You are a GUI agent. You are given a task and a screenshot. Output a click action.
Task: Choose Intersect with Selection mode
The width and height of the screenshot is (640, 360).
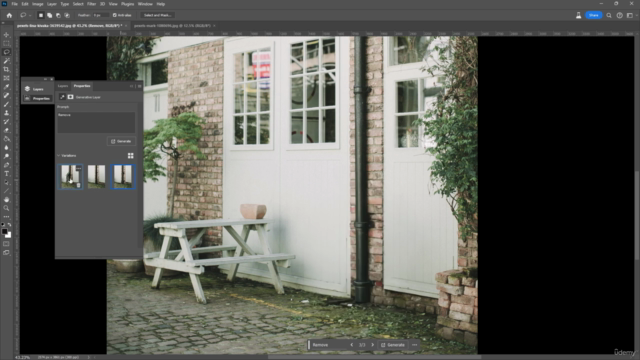[x=67, y=15]
